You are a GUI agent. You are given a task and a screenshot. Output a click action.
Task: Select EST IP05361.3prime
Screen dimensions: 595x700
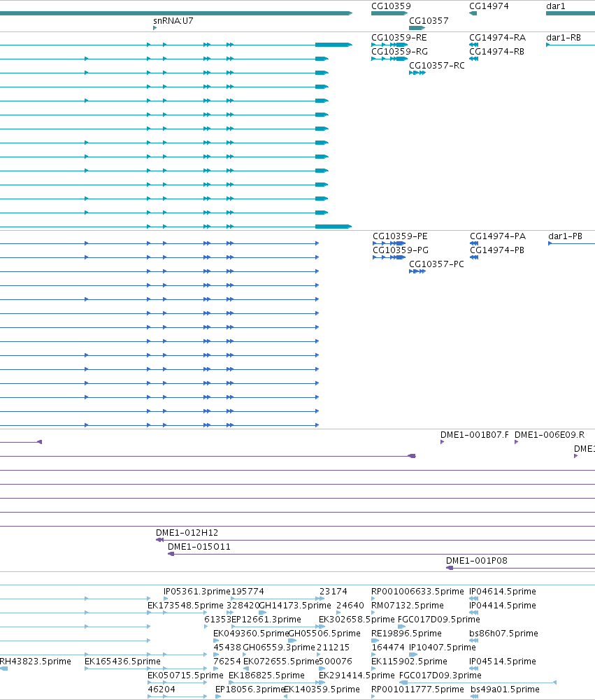coord(197,592)
